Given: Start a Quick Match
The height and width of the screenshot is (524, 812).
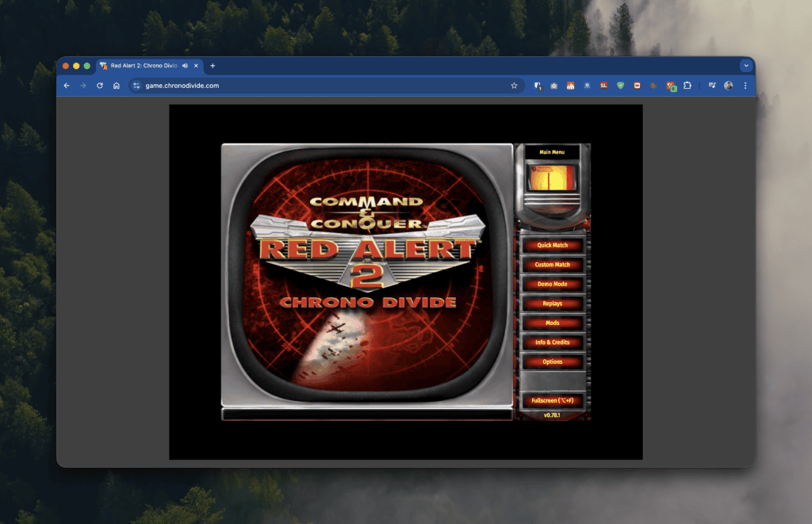Looking at the screenshot, I should 553,245.
